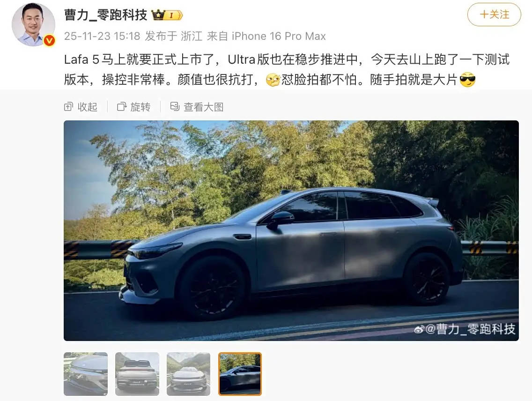The width and height of the screenshot is (532, 401).
Task: Click the large gray car photo
Action: click(x=291, y=230)
